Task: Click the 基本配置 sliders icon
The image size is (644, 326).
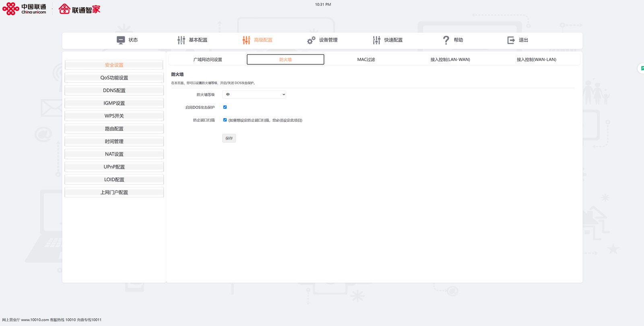Action: [x=181, y=40]
